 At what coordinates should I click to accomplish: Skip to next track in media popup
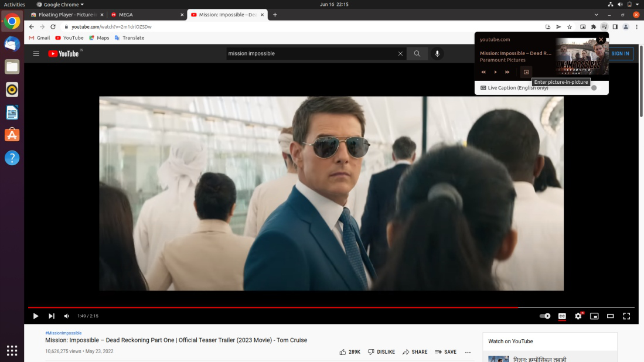click(507, 72)
